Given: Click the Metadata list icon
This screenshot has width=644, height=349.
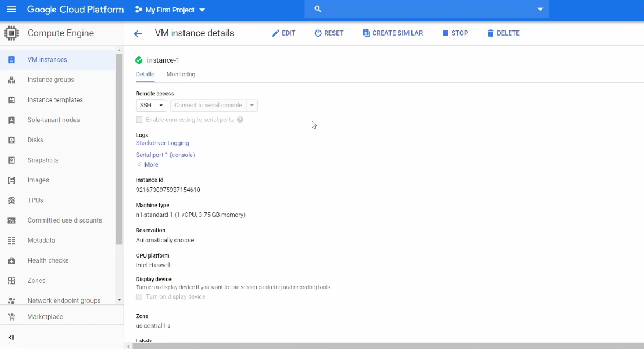Looking at the screenshot, I should point(11,241).
